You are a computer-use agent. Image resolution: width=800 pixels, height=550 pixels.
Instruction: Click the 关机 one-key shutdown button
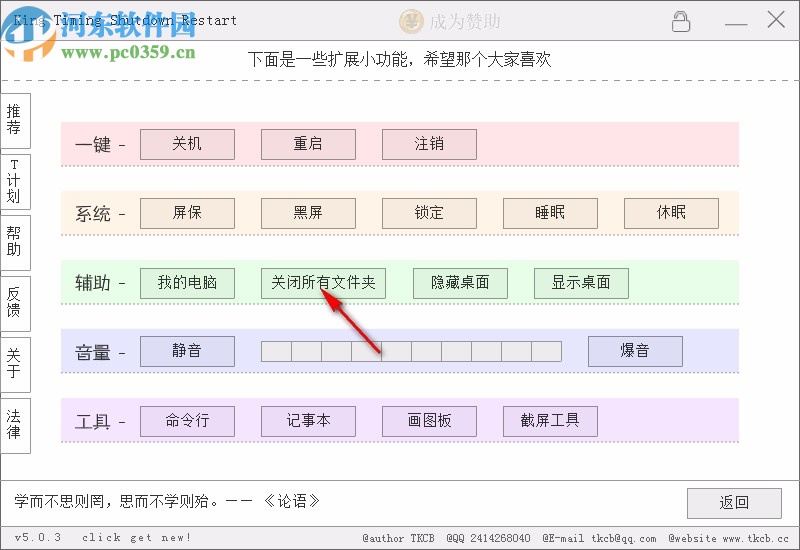pos(187,144)
